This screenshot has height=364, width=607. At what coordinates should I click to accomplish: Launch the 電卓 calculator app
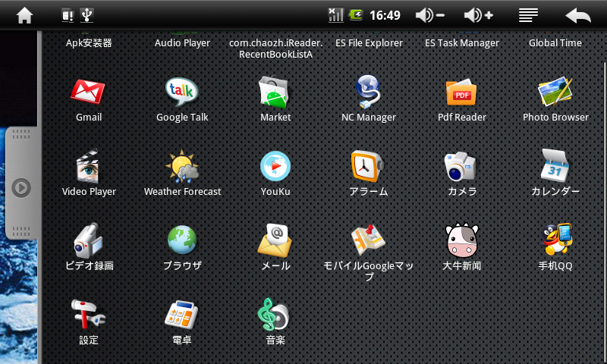181,315
